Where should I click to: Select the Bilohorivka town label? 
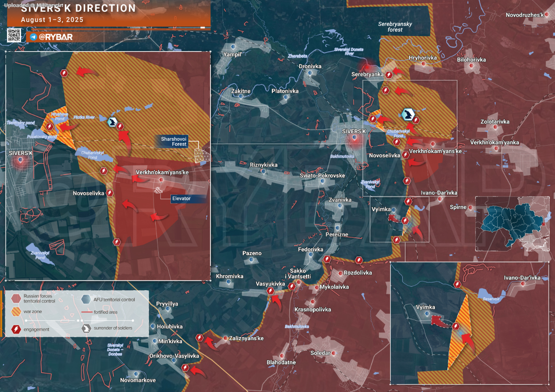[x=471, y=60]
